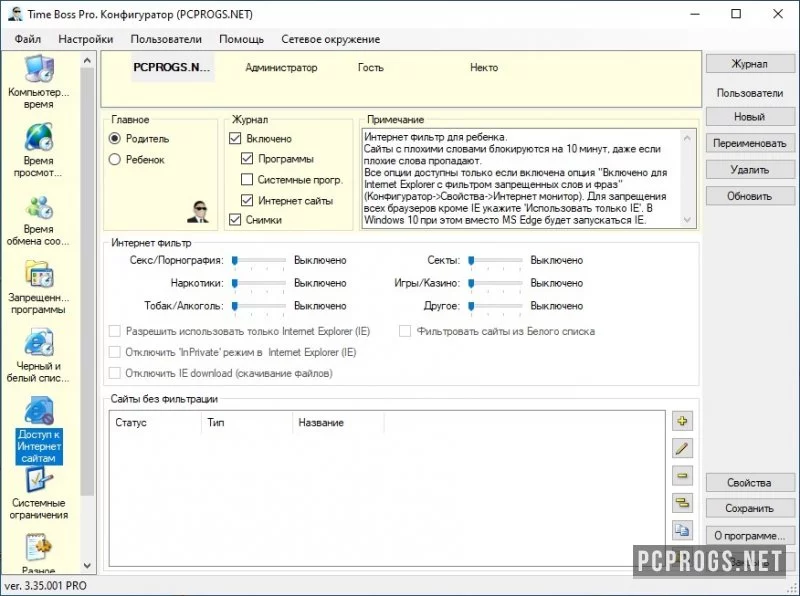Image resolution: width=800 pixels, height=596 pixels.
Task: Open the О программе... button
Action: click(x=750, y=535)
